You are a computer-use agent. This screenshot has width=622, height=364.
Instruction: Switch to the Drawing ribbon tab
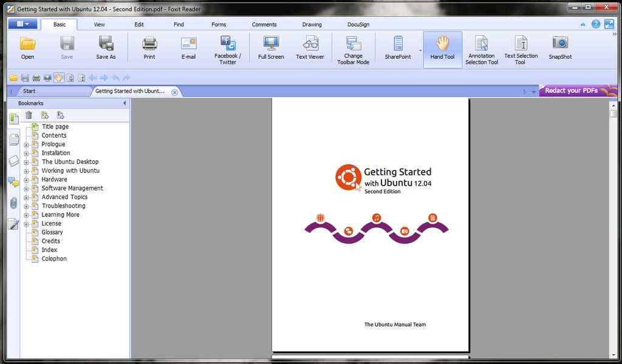click(x=312, y=24)
